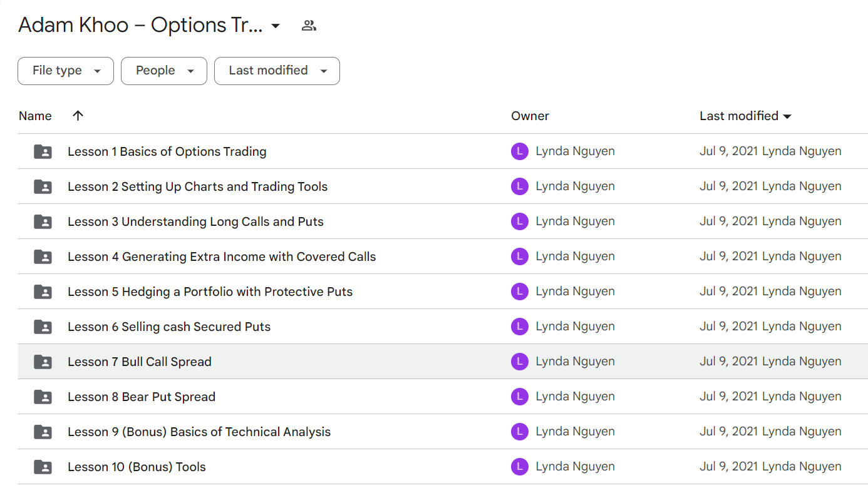
Task: Select Lesson 4 Generating Extra Income with Covered Calls
Action: click(222, 257)
